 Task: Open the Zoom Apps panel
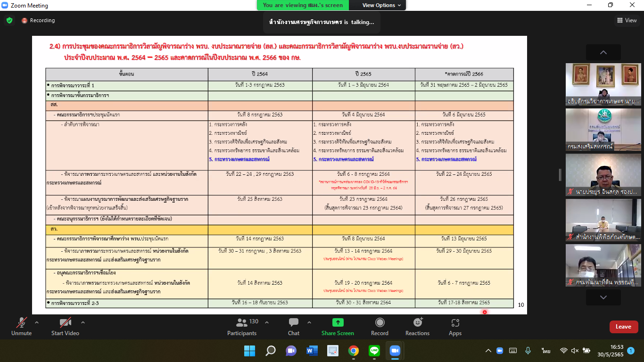[x=455, y=327]
